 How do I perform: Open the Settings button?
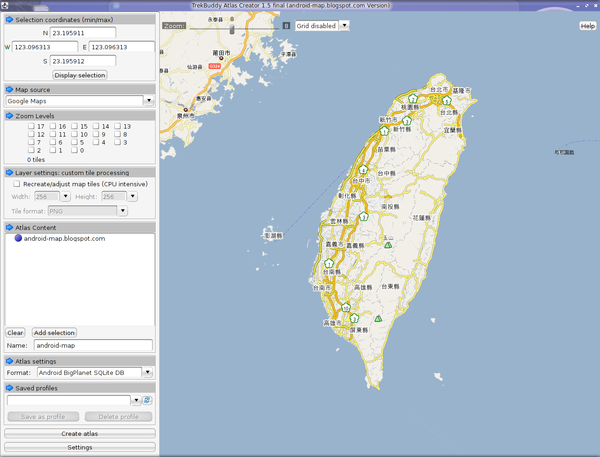[80, 447]
